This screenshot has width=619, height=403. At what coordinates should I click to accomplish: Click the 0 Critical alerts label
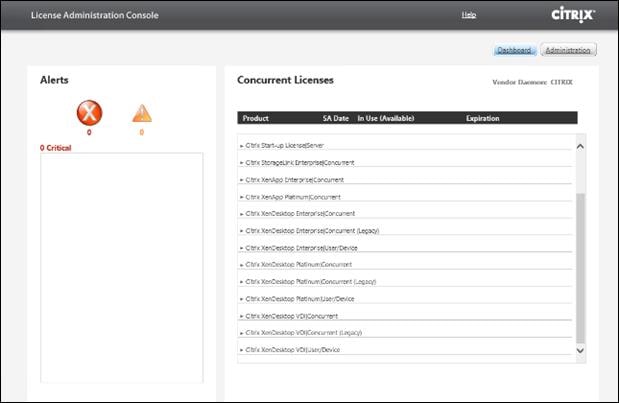click(56, 148)
